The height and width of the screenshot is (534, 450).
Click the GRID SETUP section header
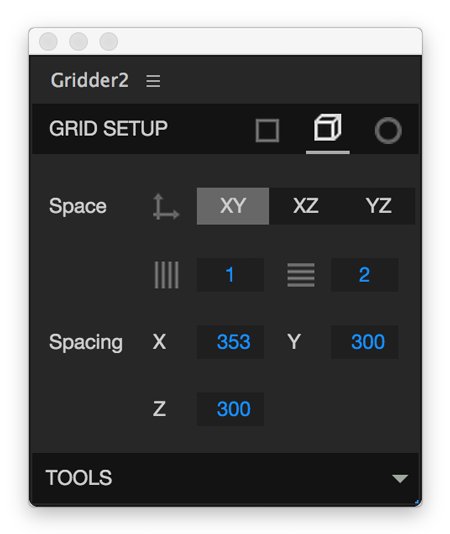[108, 128]
